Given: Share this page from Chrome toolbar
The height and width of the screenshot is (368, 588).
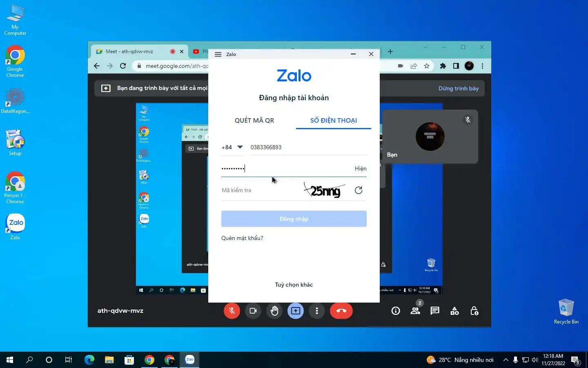Looking at the screenshot, I should pyautogui.click(x=414, y=66).
